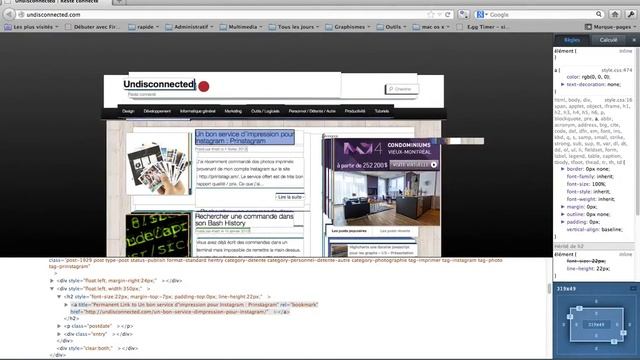Screen dimensions: 640x360
Task: Switch to the Calculé tab in inspector
Action: point(608,40)
